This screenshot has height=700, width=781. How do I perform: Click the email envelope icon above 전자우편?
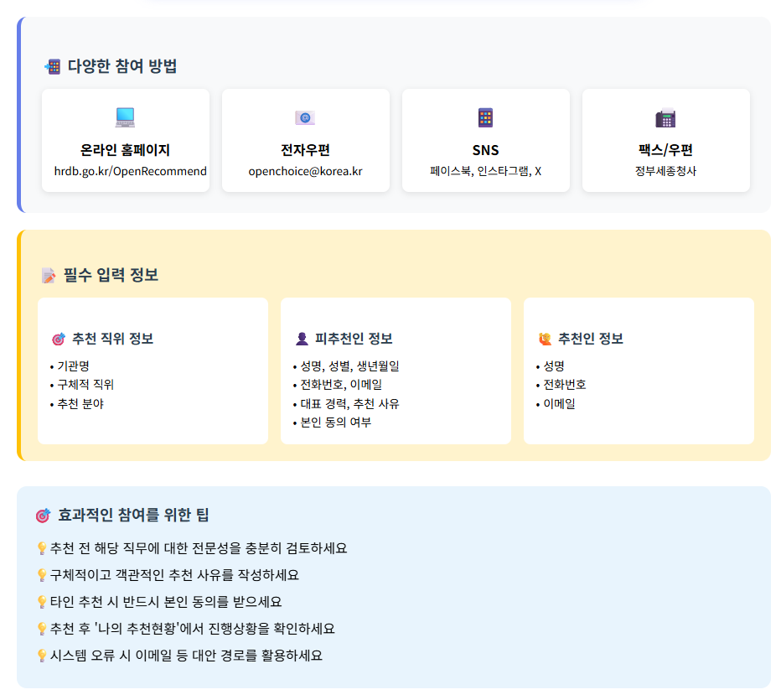(x=305, y=117)
